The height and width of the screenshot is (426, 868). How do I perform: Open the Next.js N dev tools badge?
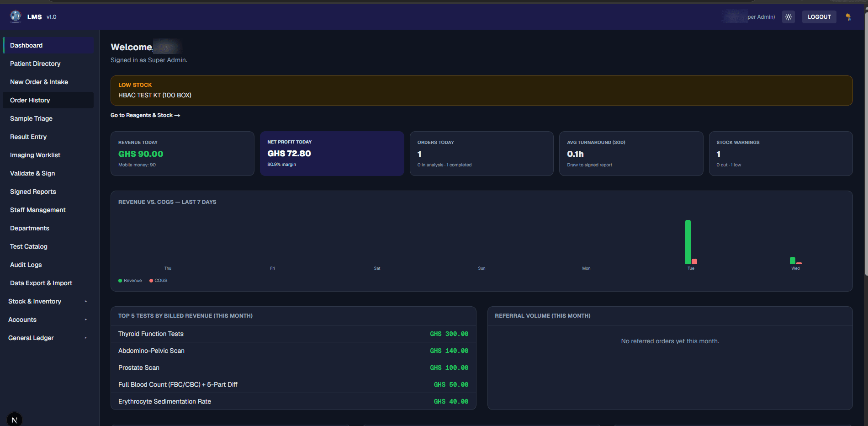coord(15,419)
